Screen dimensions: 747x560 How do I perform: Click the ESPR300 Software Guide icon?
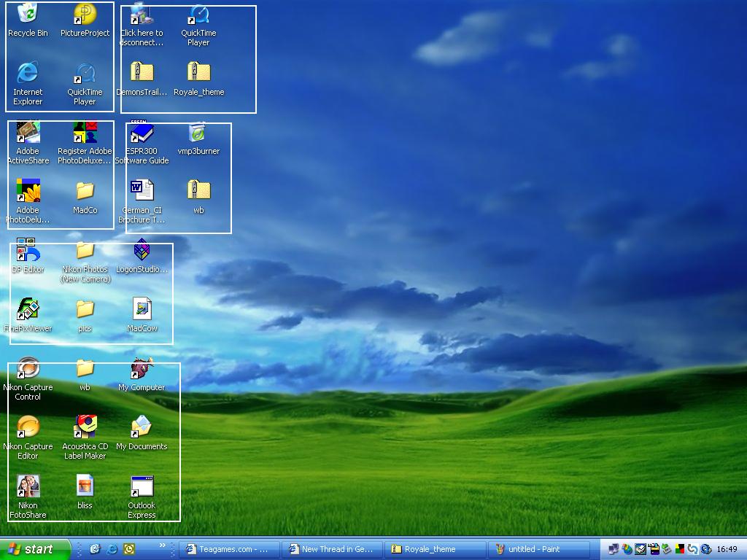(x=142, y=133)
